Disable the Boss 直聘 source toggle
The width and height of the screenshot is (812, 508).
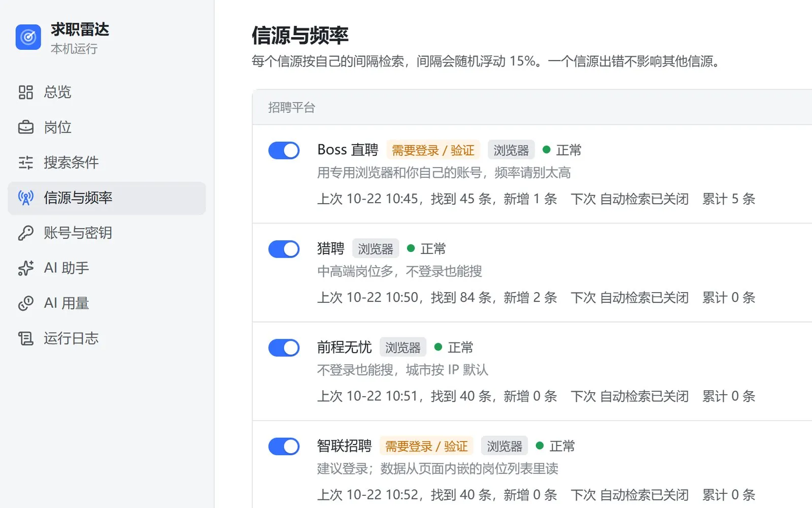pyautogui.click(x=284, y=150)
